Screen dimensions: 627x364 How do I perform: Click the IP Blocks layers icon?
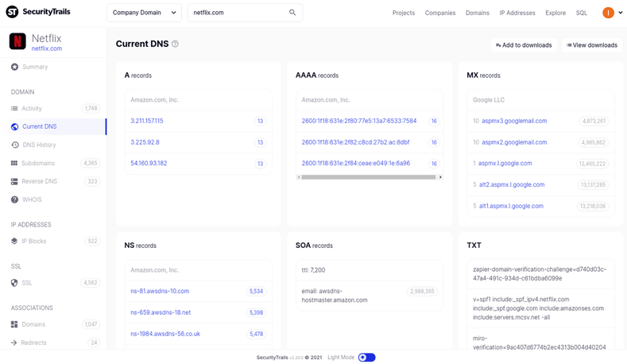pos(14,241)
